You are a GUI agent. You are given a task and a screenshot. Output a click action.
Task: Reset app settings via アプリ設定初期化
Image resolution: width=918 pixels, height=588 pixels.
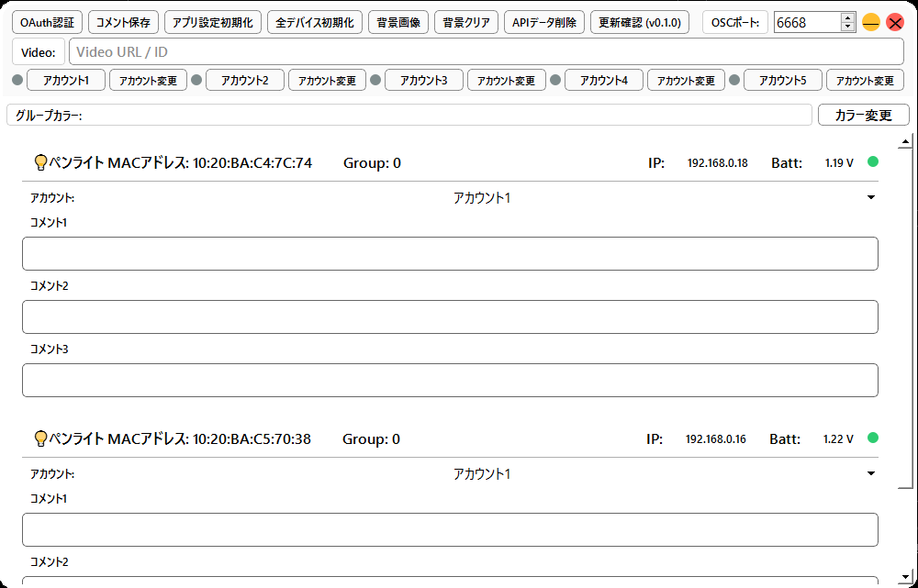213,23
